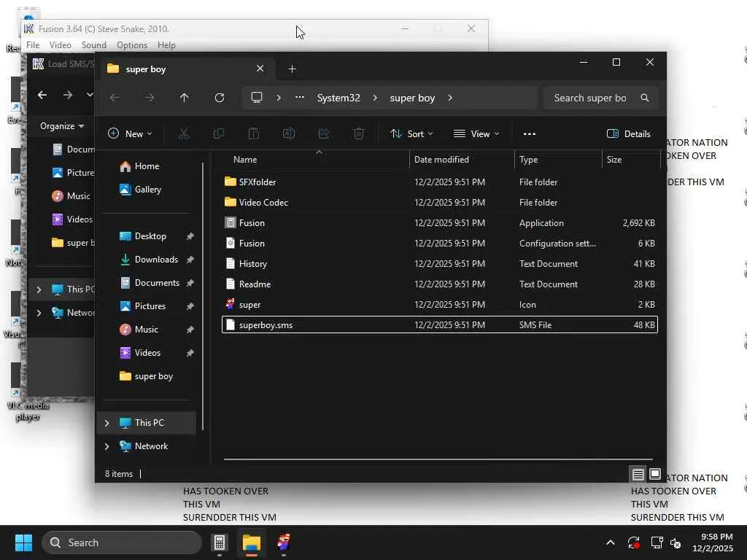
Task: Open the New dropdown menu
Action: click(130, 134)
